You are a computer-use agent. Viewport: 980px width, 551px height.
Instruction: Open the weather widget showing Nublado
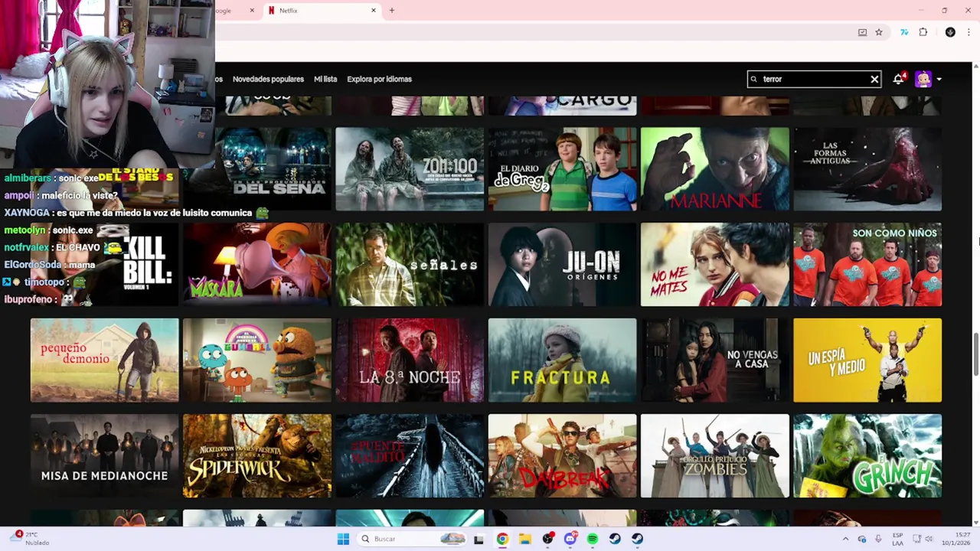(x=31, y=539)
